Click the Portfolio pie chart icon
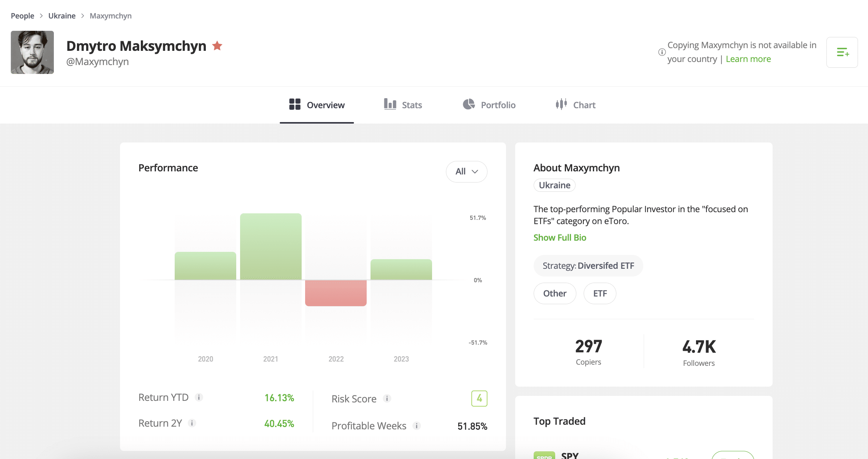 click(x=469, y=104)
